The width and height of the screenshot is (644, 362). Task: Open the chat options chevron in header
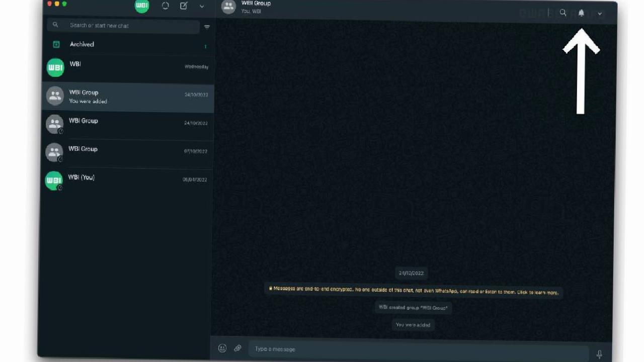600,14
